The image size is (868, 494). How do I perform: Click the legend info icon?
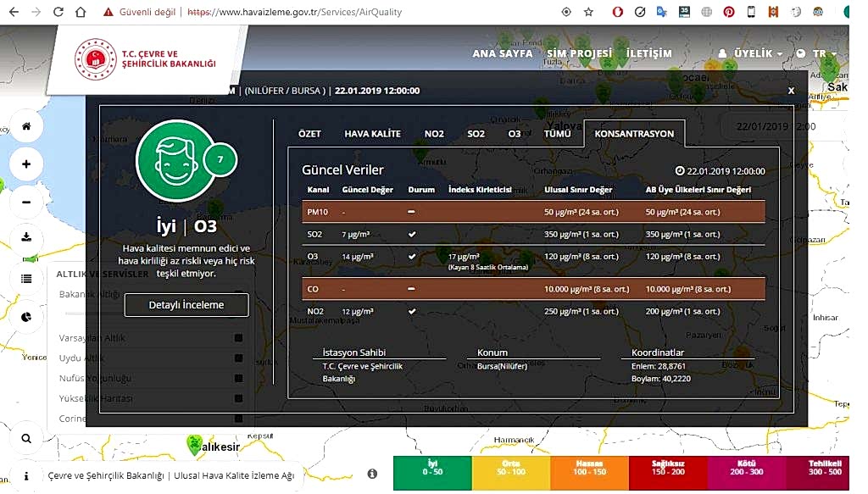coord(373,474)
